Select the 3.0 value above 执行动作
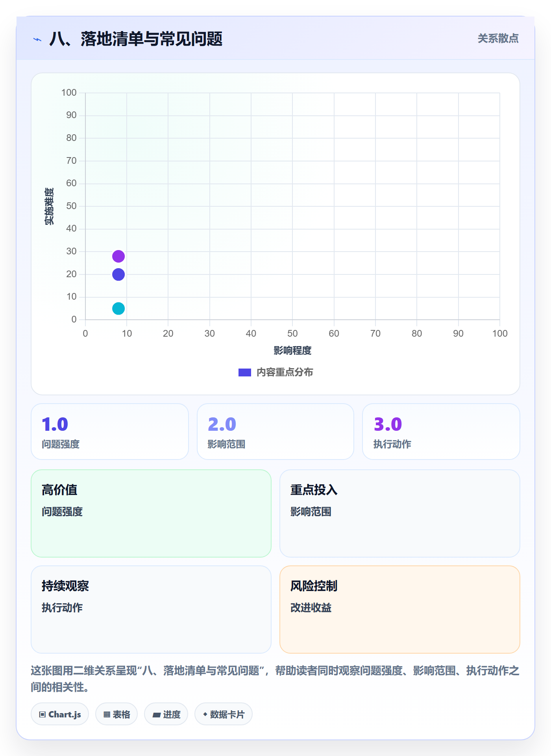This screenshot has width=551, height=756. (x=388, y=424)
